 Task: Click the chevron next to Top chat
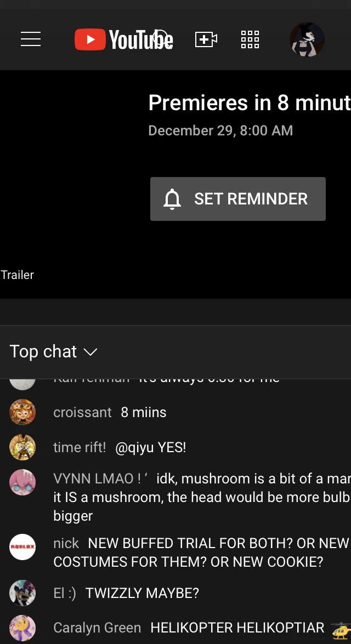(x=90, y=352)
